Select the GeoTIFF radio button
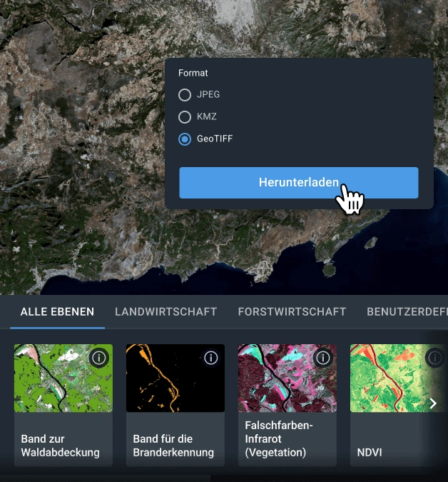Screen dimensions: 448x482 (185, 139)
